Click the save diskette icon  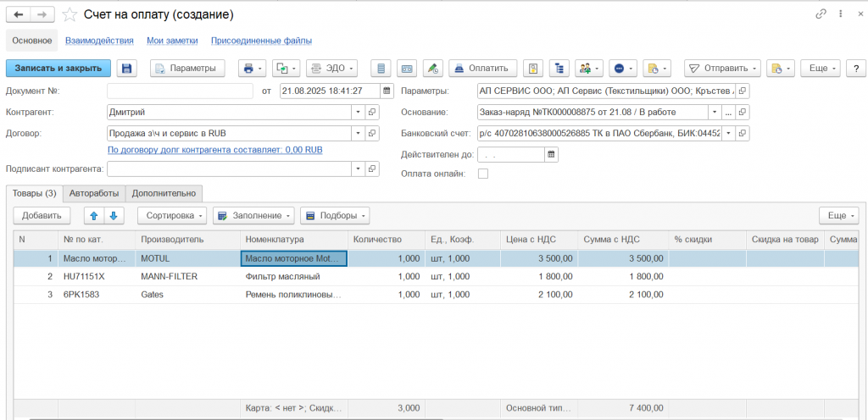click(x=127, y=69)
